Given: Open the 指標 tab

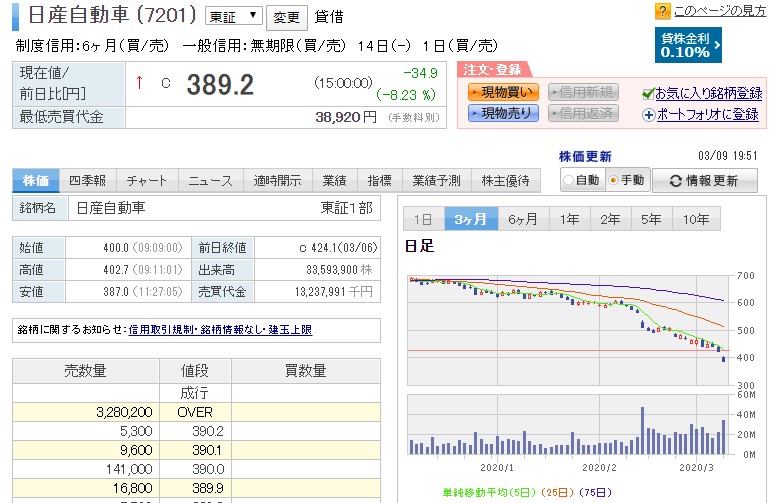Looking at the screenshot, I should pyautogui.click(x=380, y=181).
